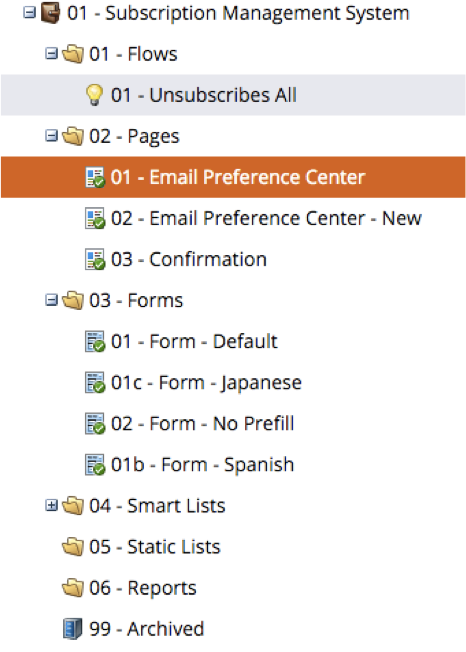
Task: Click the landing page icon for Email Preference Center - New
Action: point(95,218)
